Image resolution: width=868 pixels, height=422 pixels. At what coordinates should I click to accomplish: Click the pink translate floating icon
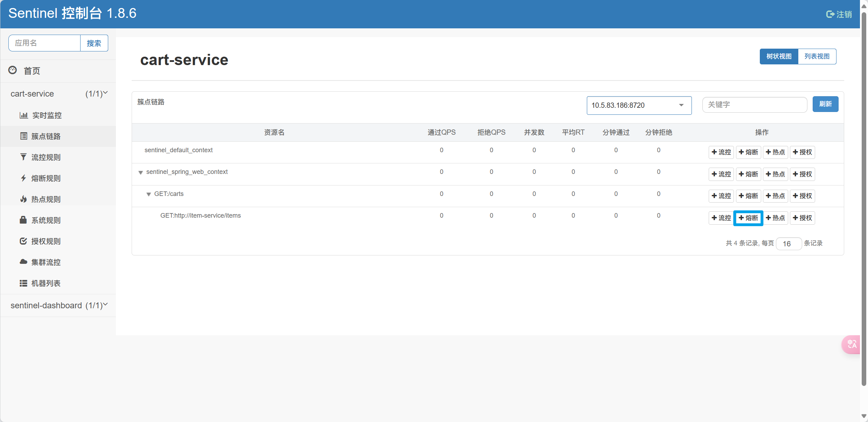pyautogui.click(x=852, y=344)
